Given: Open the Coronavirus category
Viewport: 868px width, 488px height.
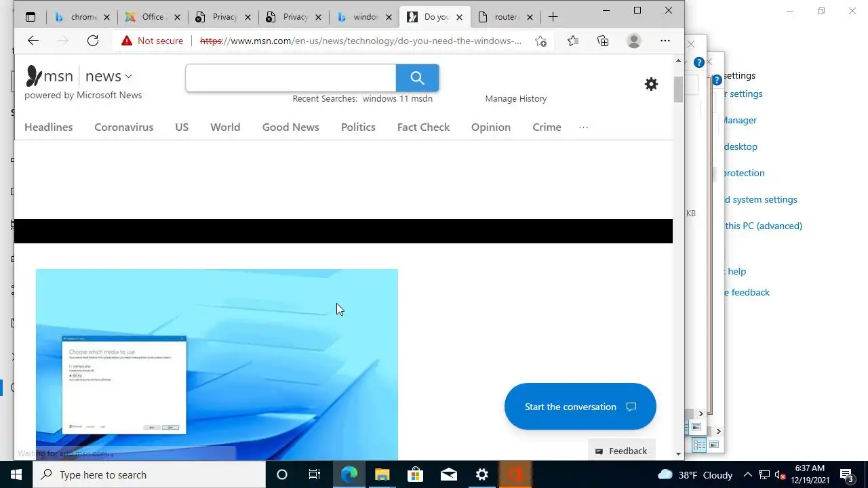Looking at the screenshot, I should click(123, 127).
